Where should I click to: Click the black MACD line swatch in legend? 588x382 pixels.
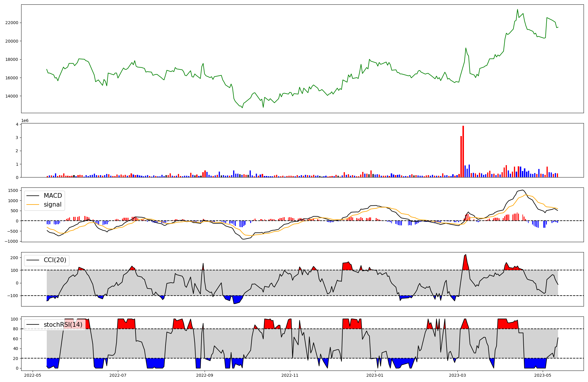point(33,196)
